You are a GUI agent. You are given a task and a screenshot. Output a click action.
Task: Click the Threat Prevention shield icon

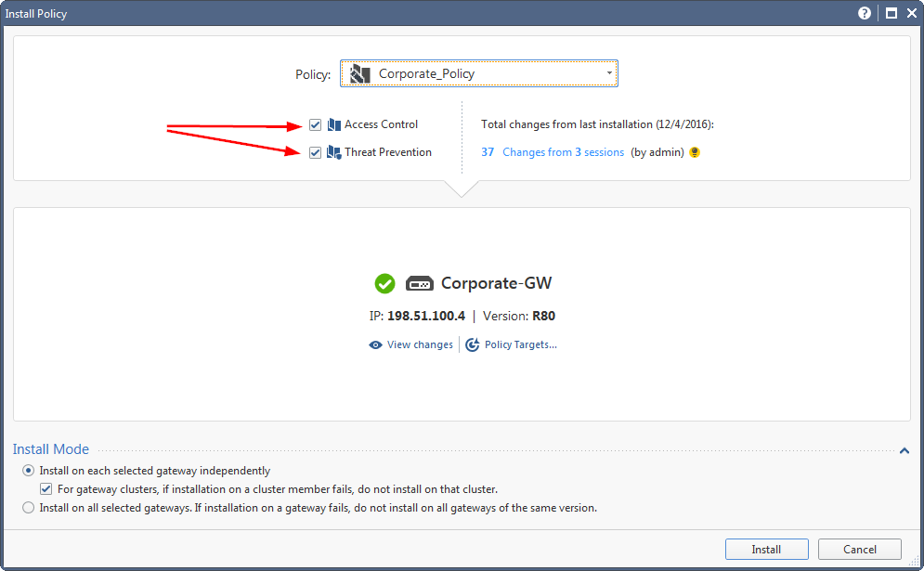pyautogui.click(x=334, y=152)
